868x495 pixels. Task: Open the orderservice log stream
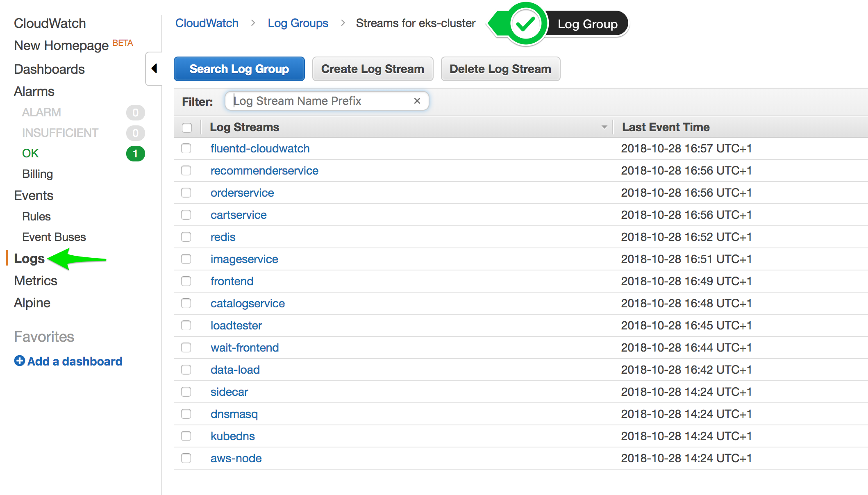(242, 193)
